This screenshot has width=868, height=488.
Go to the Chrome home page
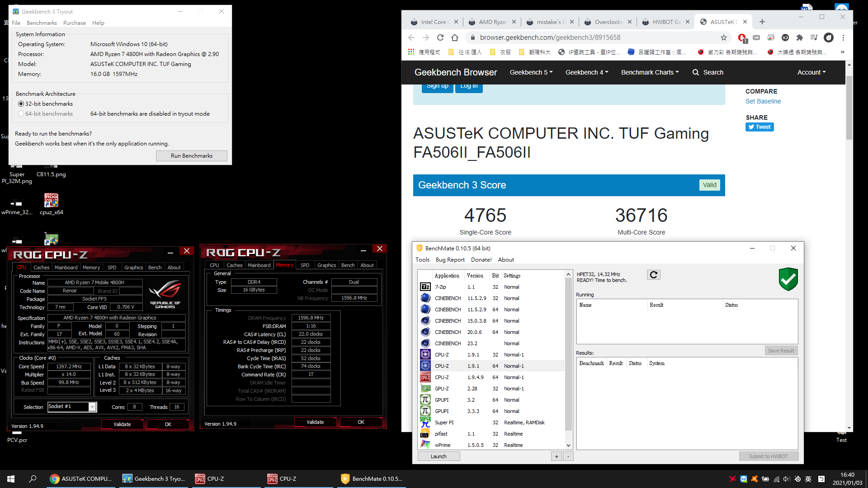tap(455, 38)
